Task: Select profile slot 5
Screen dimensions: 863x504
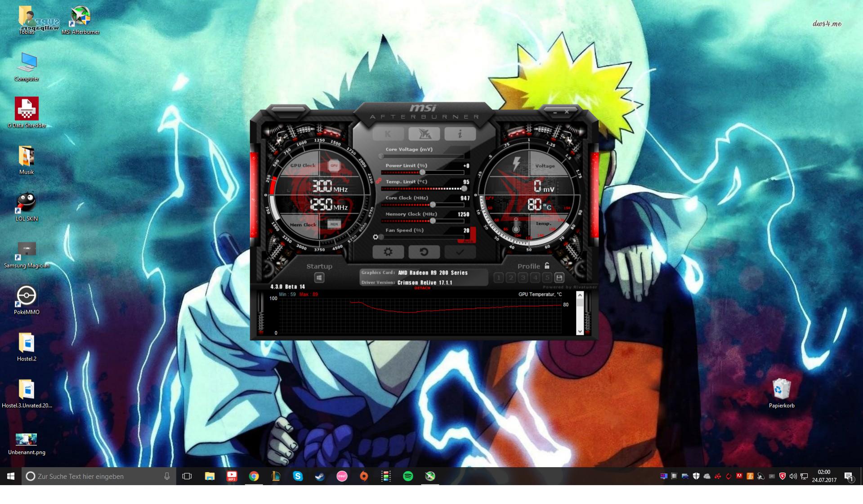Action: (547, 277)
